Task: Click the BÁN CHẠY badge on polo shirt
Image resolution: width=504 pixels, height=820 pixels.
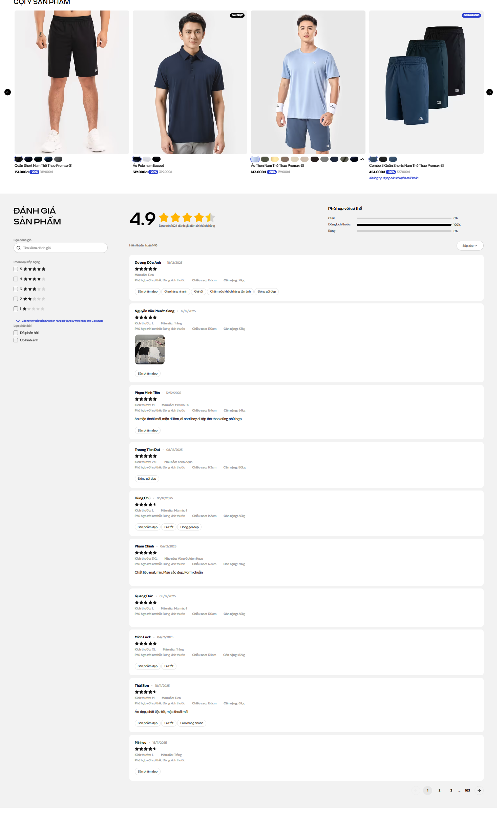Action: tap(237, 15)
